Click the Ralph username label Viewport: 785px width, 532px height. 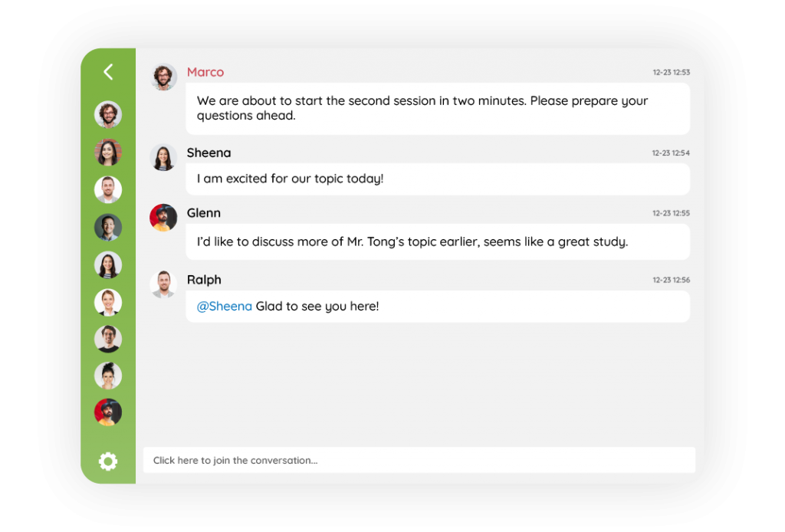click(x=204, y=280)
